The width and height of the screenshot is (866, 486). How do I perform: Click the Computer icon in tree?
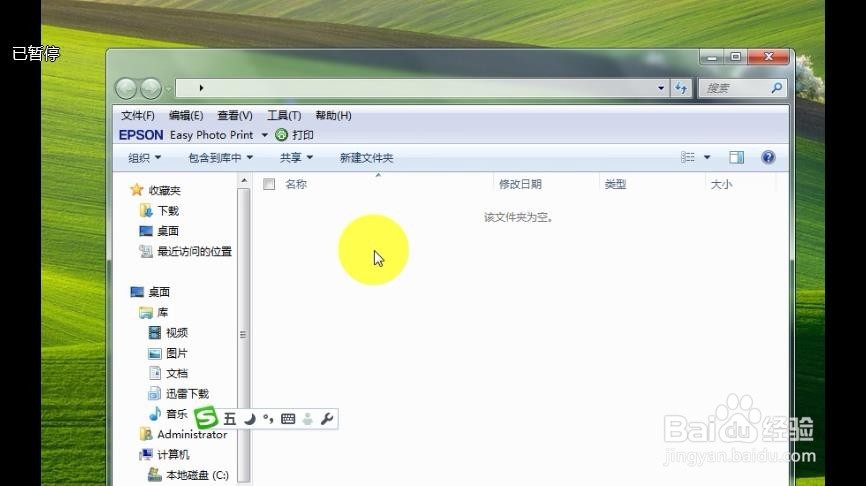click(x=146, y=455)
